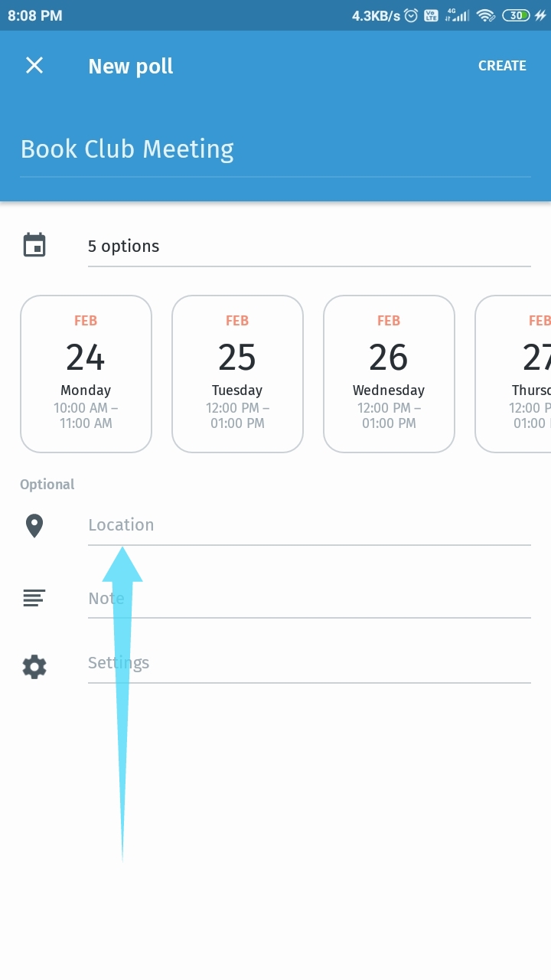Tap the location pin icon

click(34, 526)
